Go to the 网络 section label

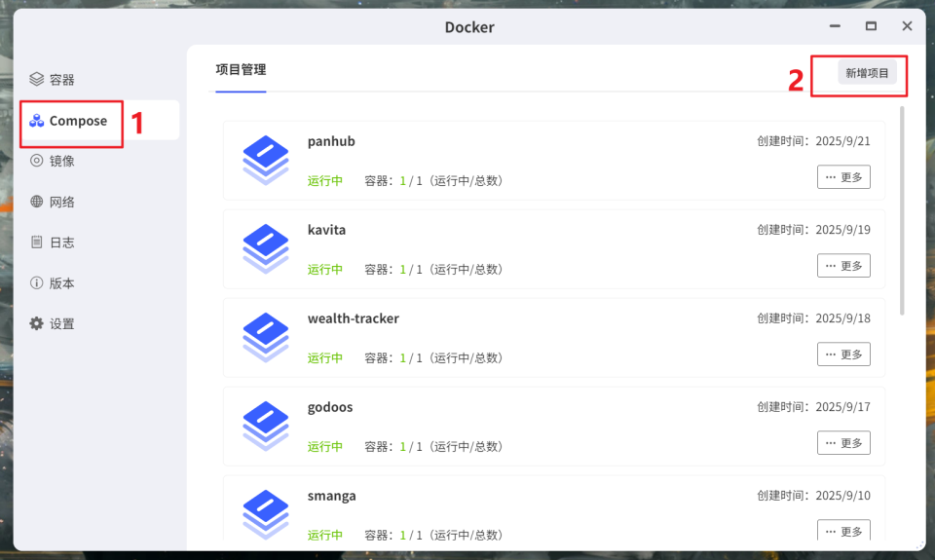[x=62, y=203]
